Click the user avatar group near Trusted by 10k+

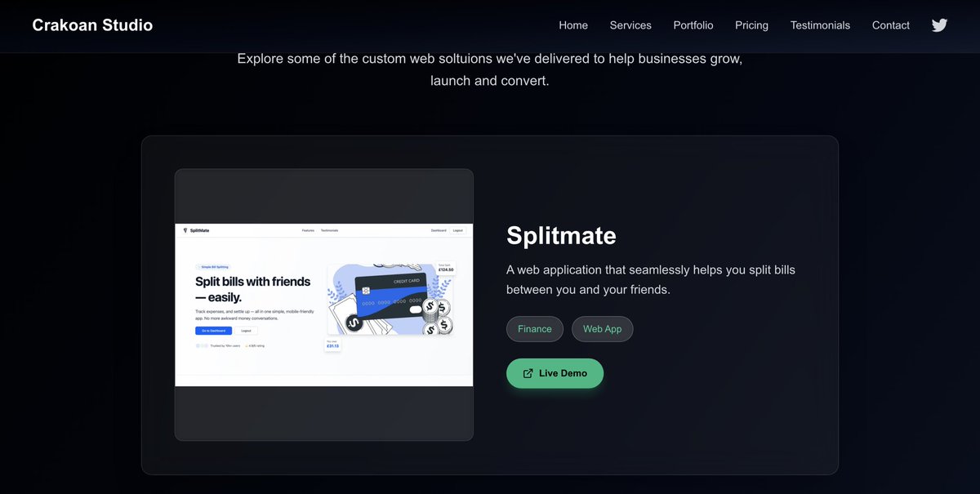(202, 345)
